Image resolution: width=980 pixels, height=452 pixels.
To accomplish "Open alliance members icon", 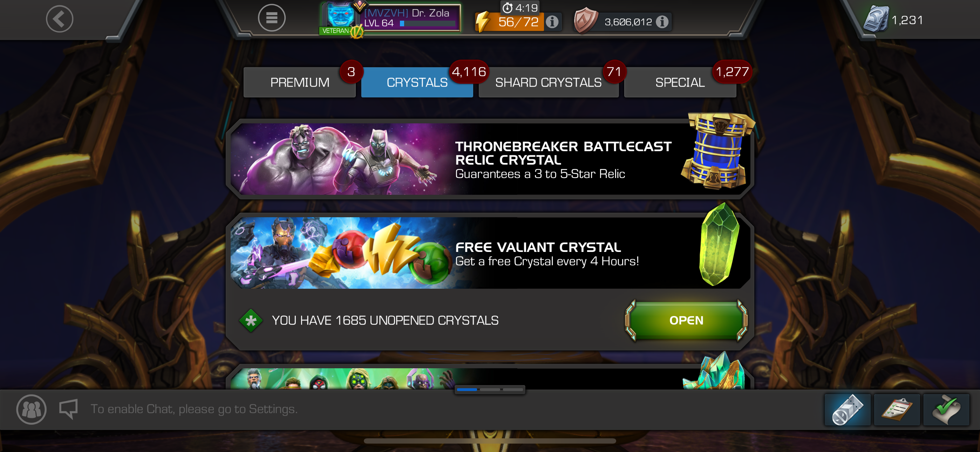I will (x=32, y=409).
